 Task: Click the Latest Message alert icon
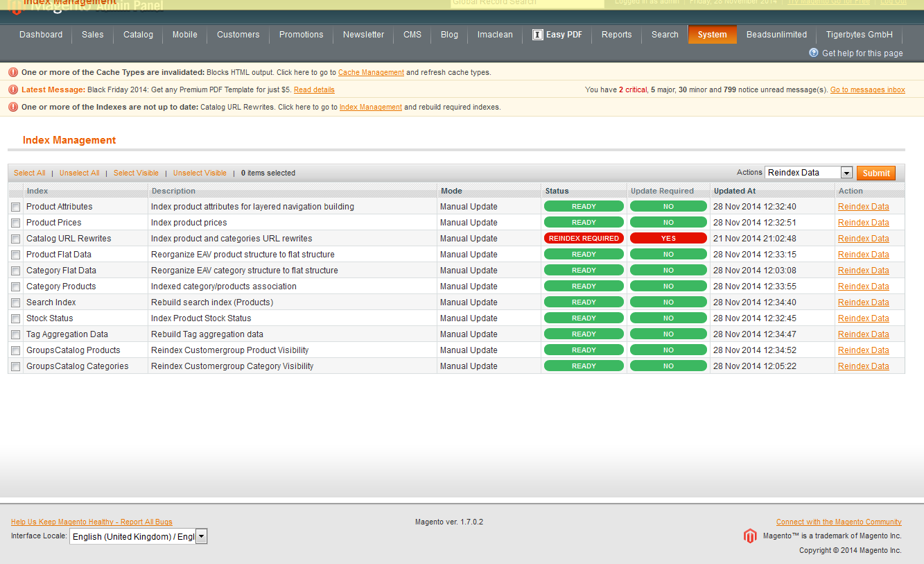(13, 89)
